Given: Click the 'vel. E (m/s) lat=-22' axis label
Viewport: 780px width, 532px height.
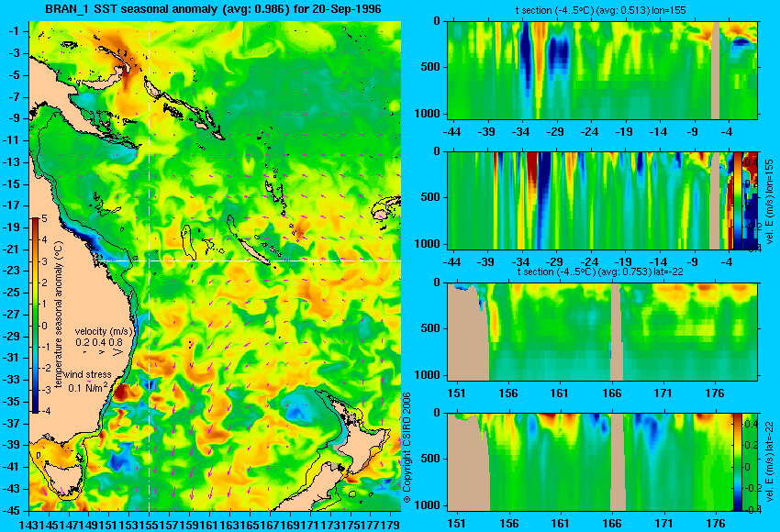Looking at the screenshot, I should 769,465.
